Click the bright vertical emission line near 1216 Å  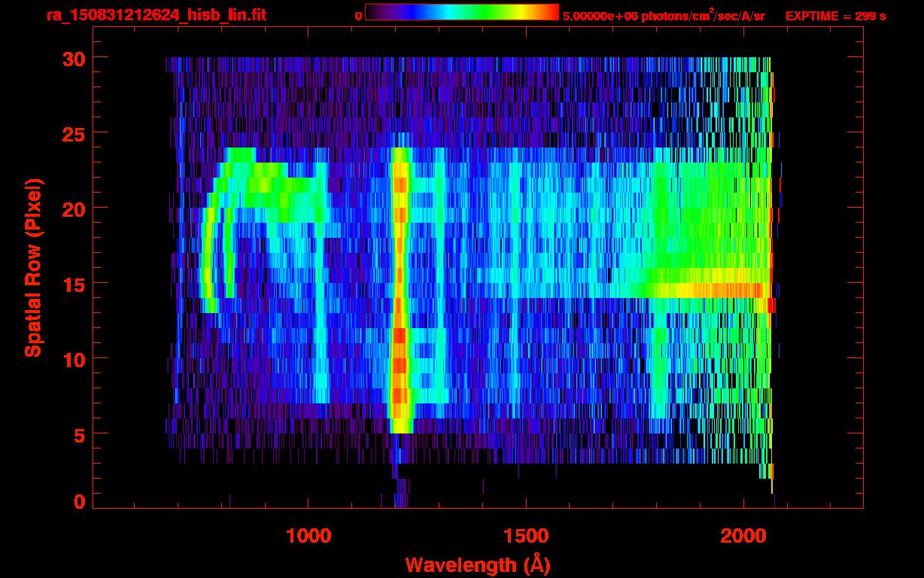tap(400, 290)
